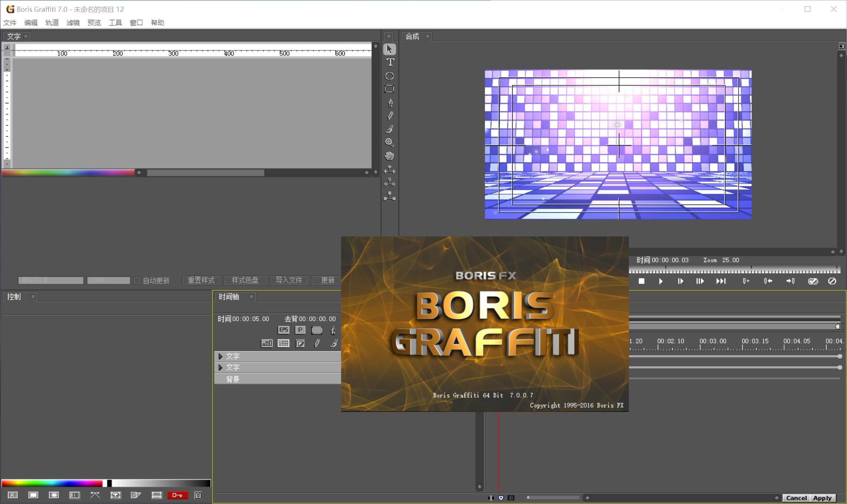Screen dimensions: 847x504
Task: Select the Ellipse shape tool
Action: coord(389,76)
